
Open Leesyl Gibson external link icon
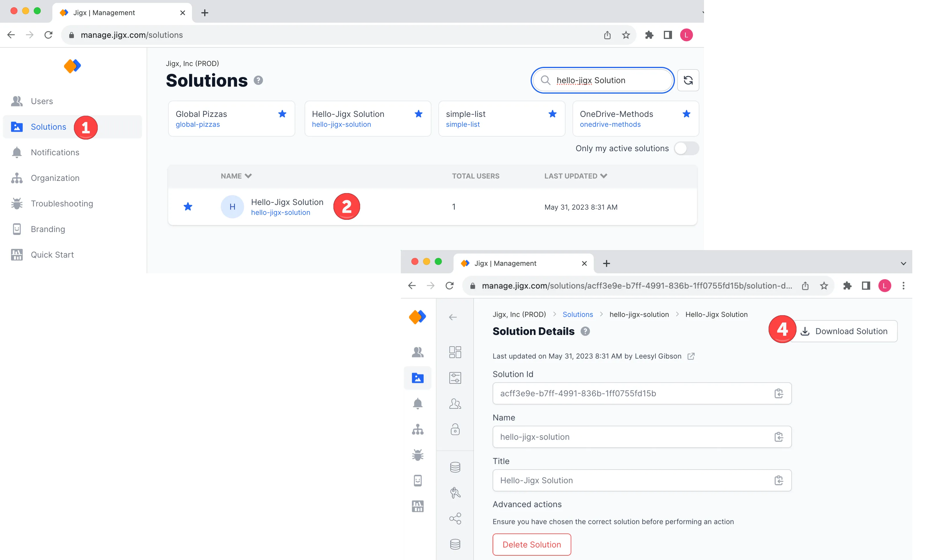coord(691,356)
